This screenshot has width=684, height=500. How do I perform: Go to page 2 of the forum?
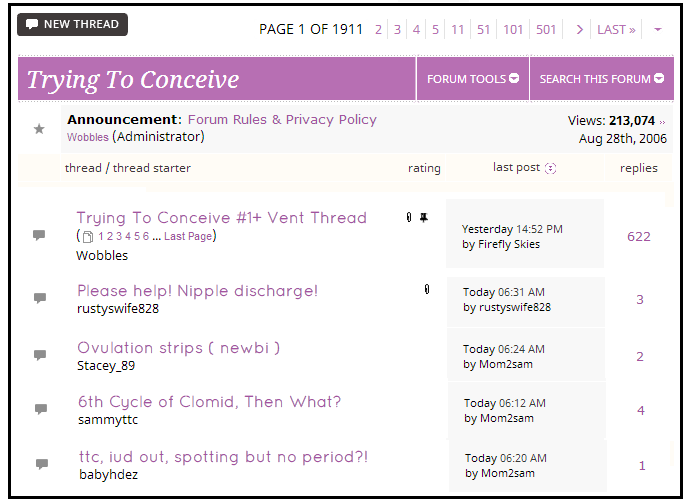(378, 30)
